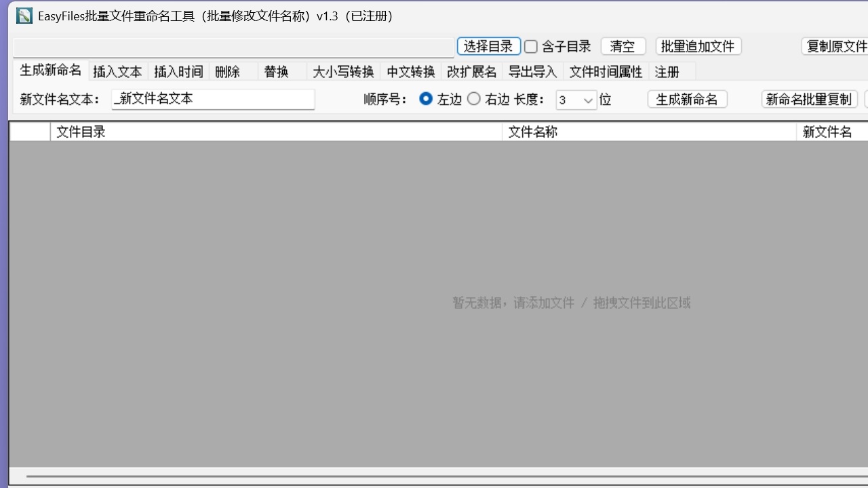Switch to the 改扩展名 tab

472,72
